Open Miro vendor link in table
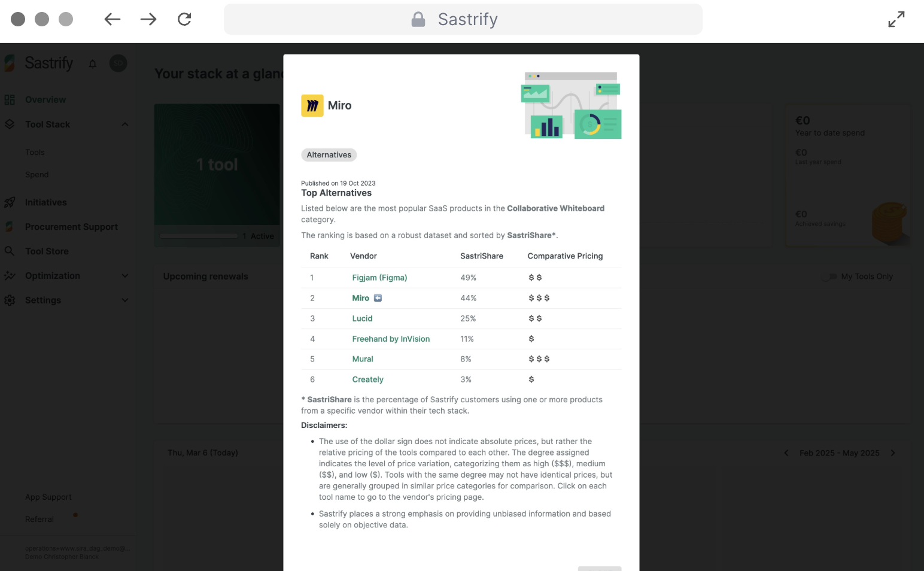Viewport: 924px width, 571px height. tap(361, 298)
